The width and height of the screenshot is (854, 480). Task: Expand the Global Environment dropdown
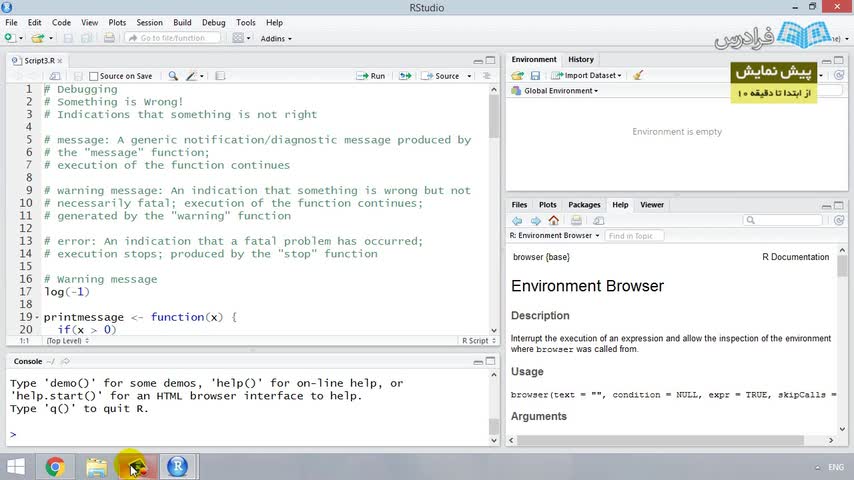point(560,91)
